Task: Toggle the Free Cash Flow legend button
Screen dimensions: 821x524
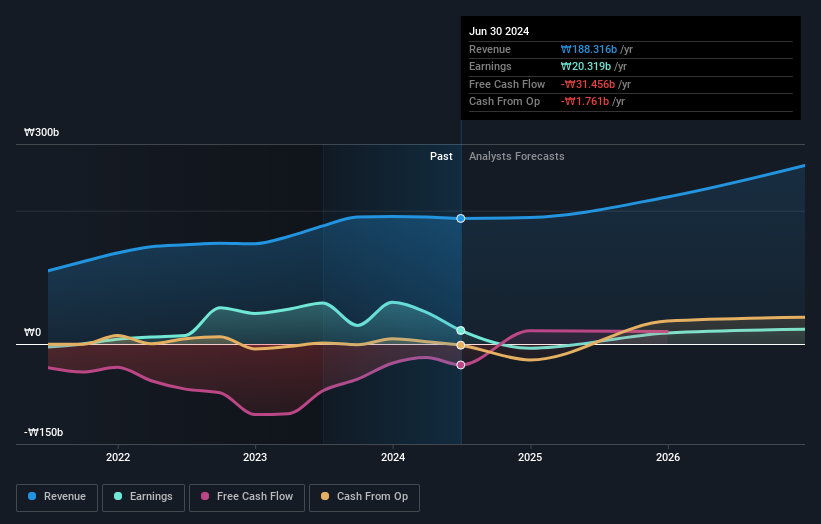Action: coord(247,497)
